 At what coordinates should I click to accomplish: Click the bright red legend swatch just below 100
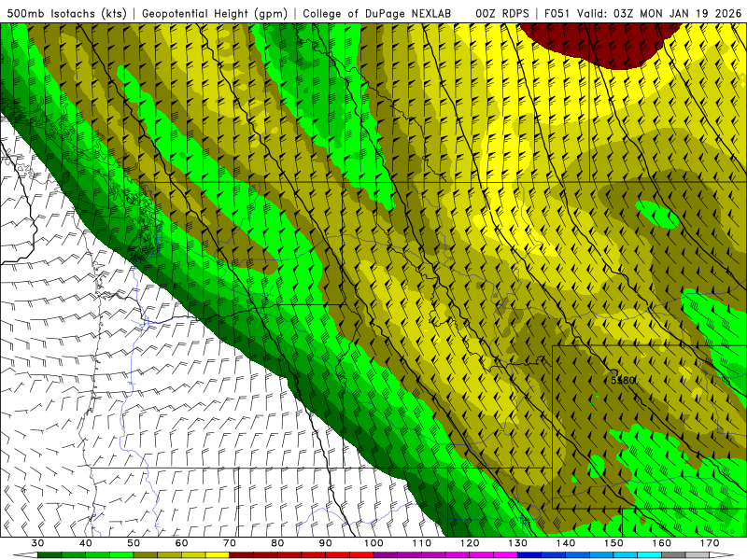(x=361, y=555)
